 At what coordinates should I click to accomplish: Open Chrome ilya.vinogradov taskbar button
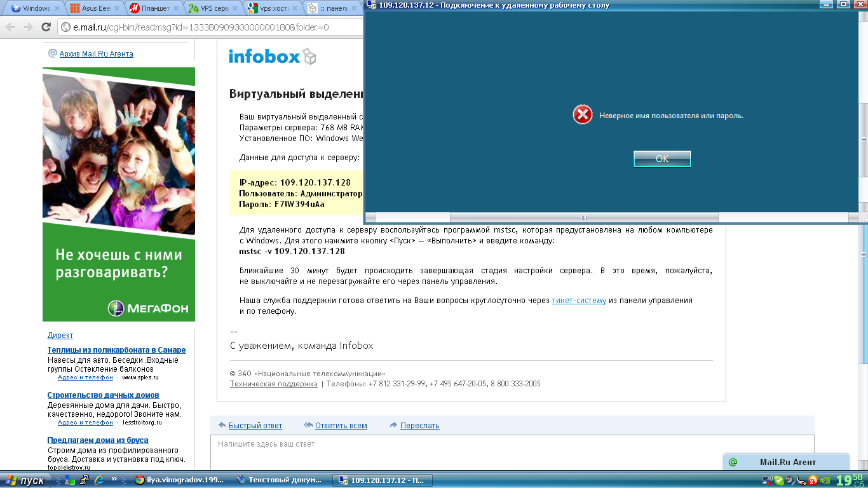pyautogui.click(x=179, y=480)
